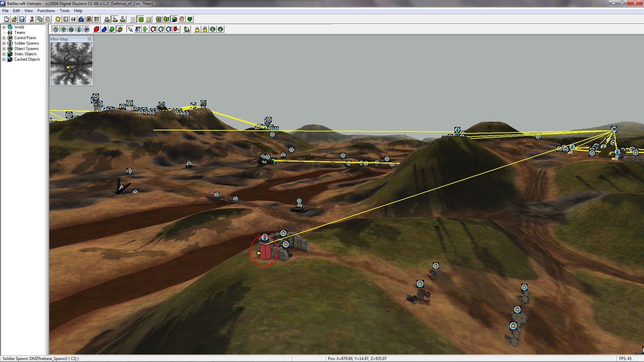644x362 pixels.
Task: Toggle soldier spawns visibility filter
Action: click(x=79, y=29)
